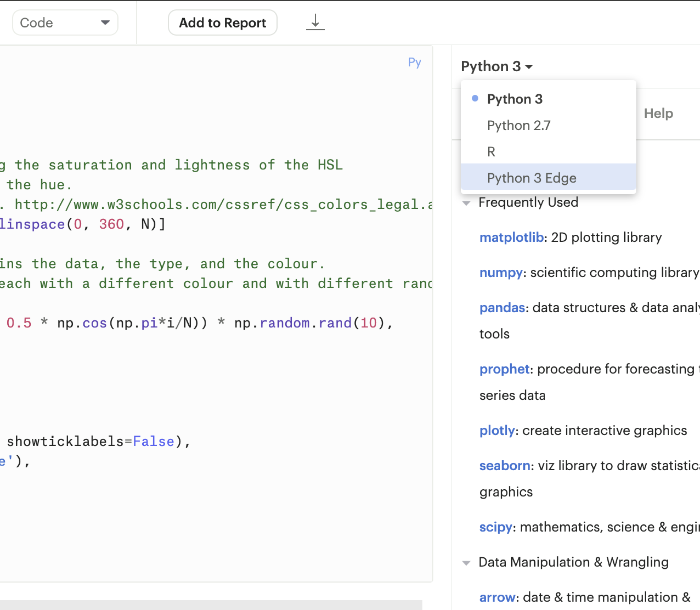This screenshot has width=700, height=610.
Task: Click the Py language indicator in the cell
Action: point(414,62)
